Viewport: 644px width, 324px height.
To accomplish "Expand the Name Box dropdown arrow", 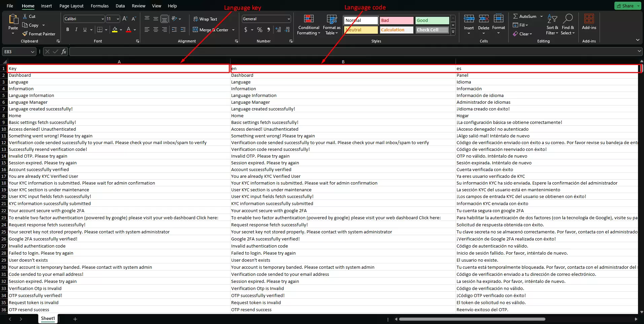I will pyautogui.click(x=33, y=52).
